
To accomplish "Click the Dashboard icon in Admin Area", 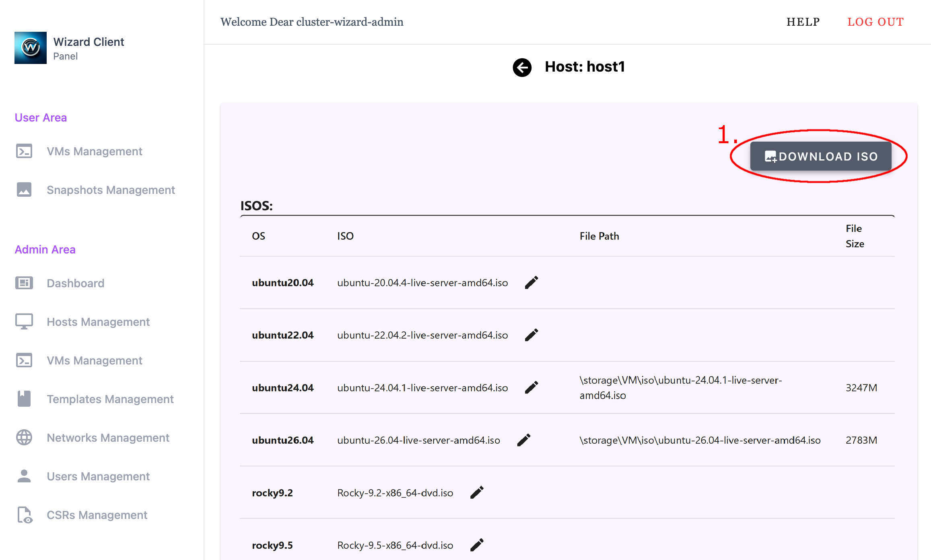I will (24, 283).
